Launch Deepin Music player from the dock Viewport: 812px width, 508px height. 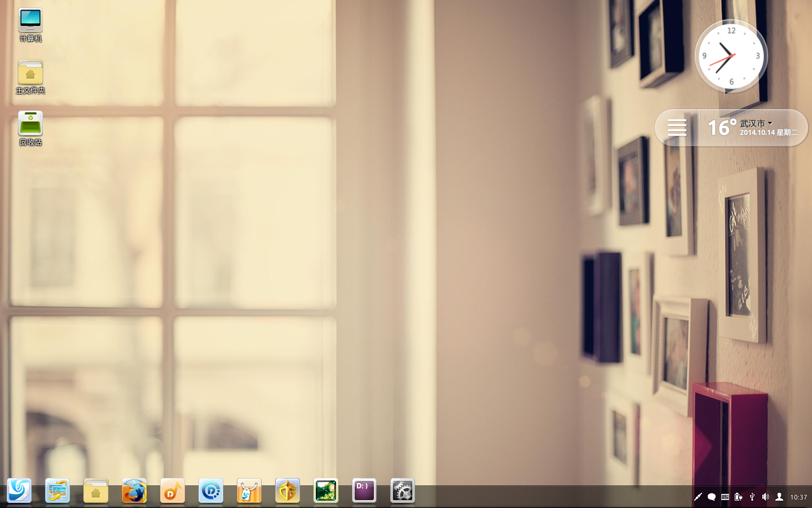[173, 491]
